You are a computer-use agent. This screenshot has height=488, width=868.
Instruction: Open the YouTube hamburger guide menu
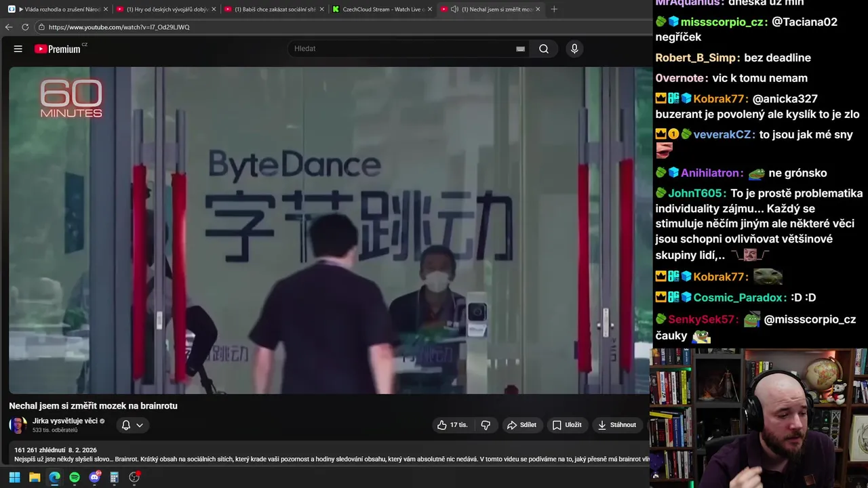click(x=18, y=49)
